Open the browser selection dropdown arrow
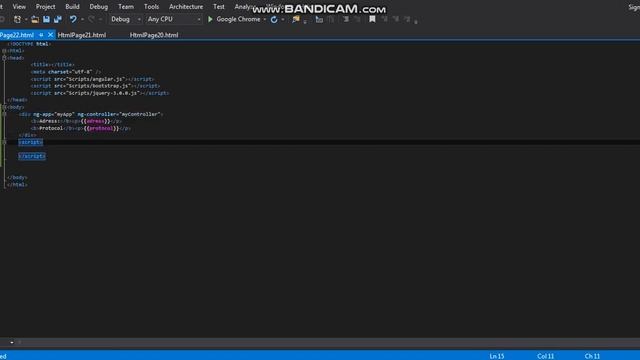640x360 pixels. [x=265, y=19]
